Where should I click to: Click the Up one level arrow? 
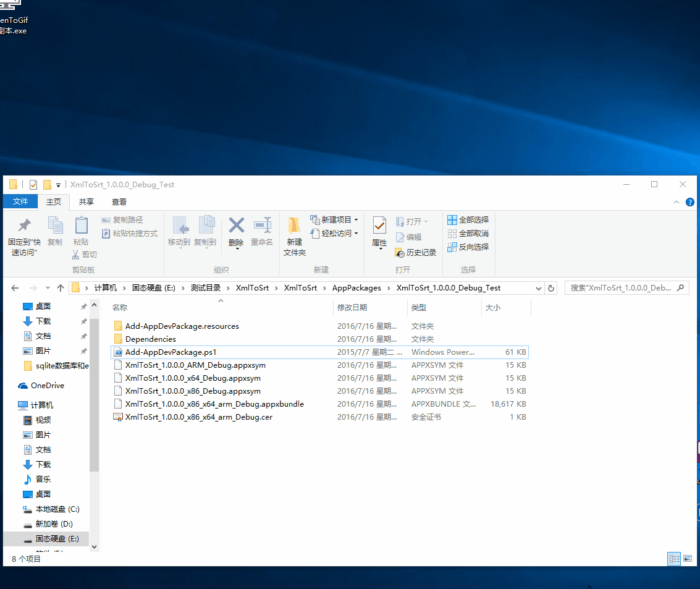[x=61, y=288]
